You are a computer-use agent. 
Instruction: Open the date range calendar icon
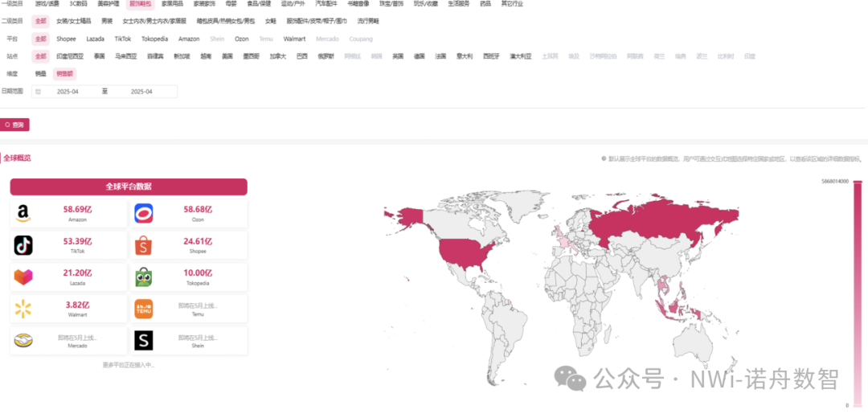click(38, 92)
